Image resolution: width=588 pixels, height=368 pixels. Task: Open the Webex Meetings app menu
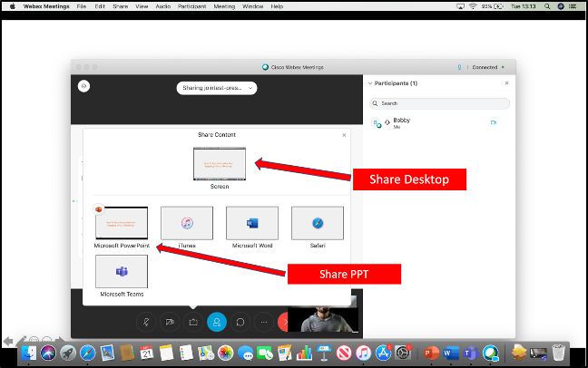click(x=46, y=6)
